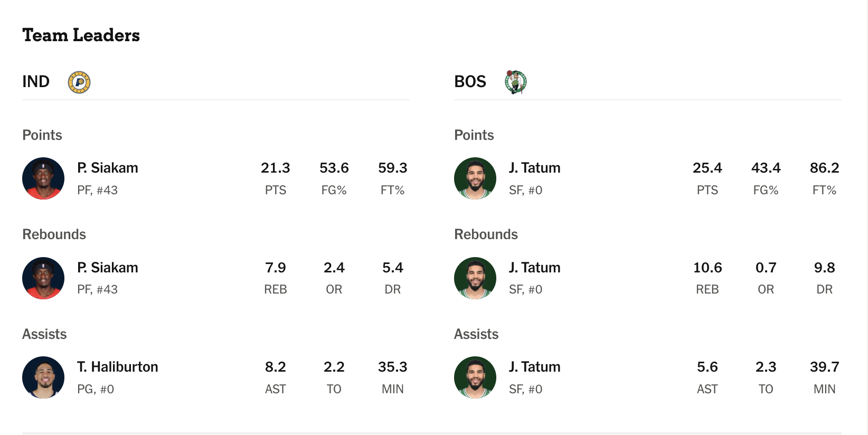
Task: Select the Team Leaders heading
Action: 81,35
